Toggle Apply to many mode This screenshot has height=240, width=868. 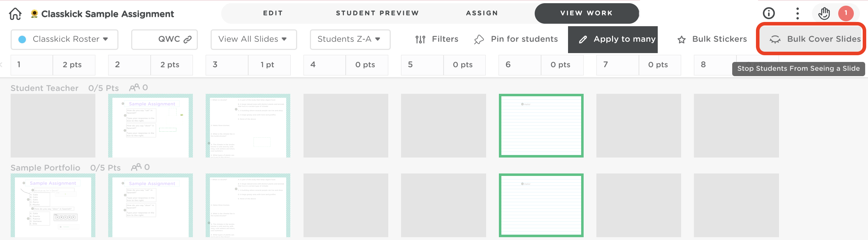pyautogui.click(x=613, y=39)
